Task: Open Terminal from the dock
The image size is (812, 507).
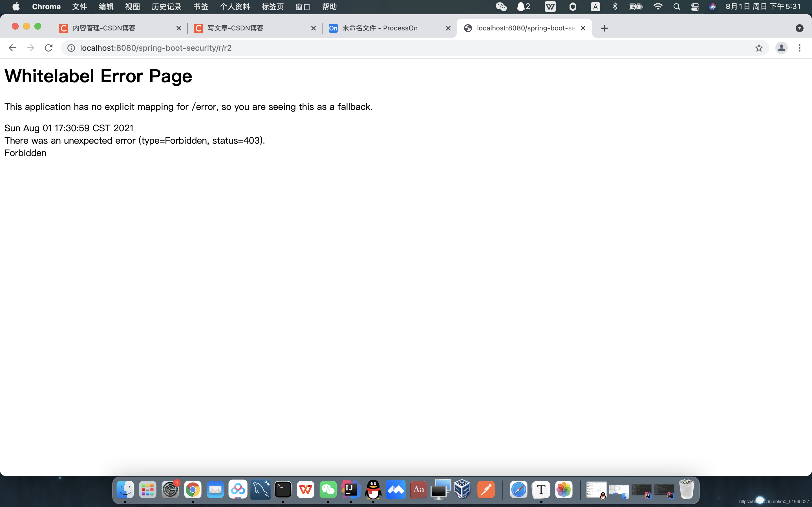Action: 283,490
